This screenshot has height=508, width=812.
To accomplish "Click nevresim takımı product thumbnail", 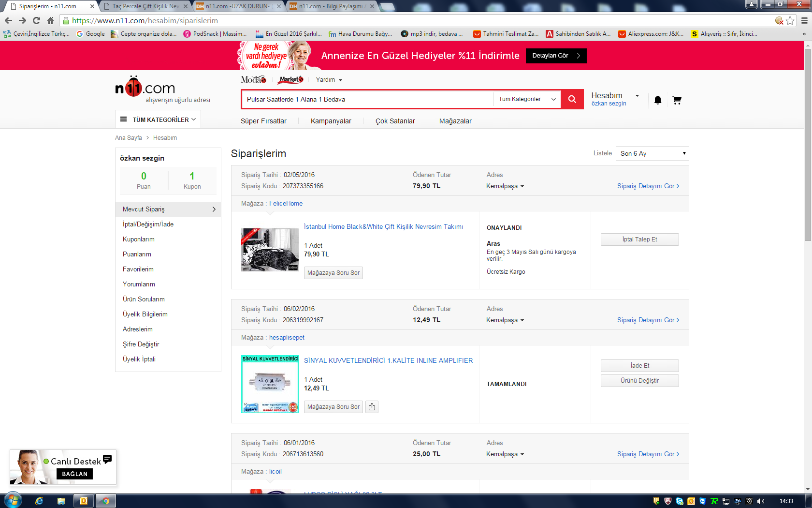I will pyautogui.click(x=270, y=250).
